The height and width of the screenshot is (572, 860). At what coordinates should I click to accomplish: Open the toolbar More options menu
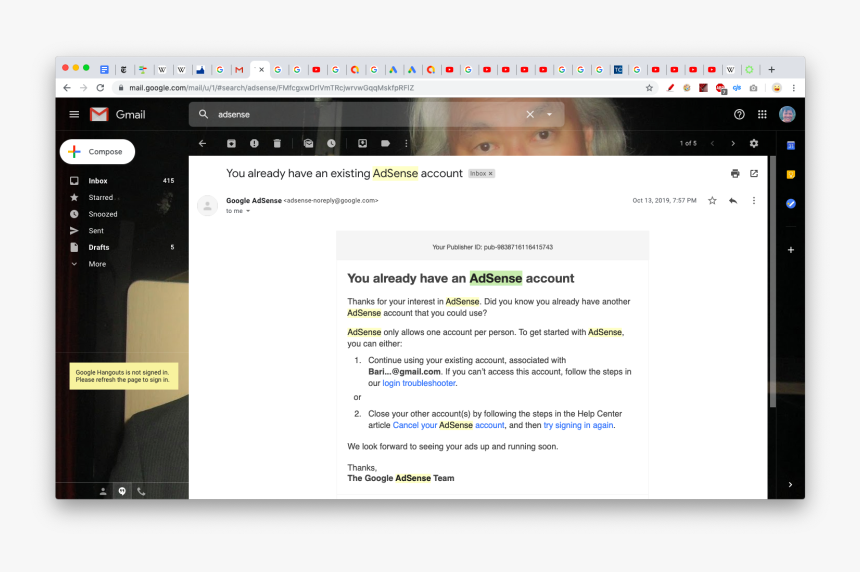pos(406,143)
